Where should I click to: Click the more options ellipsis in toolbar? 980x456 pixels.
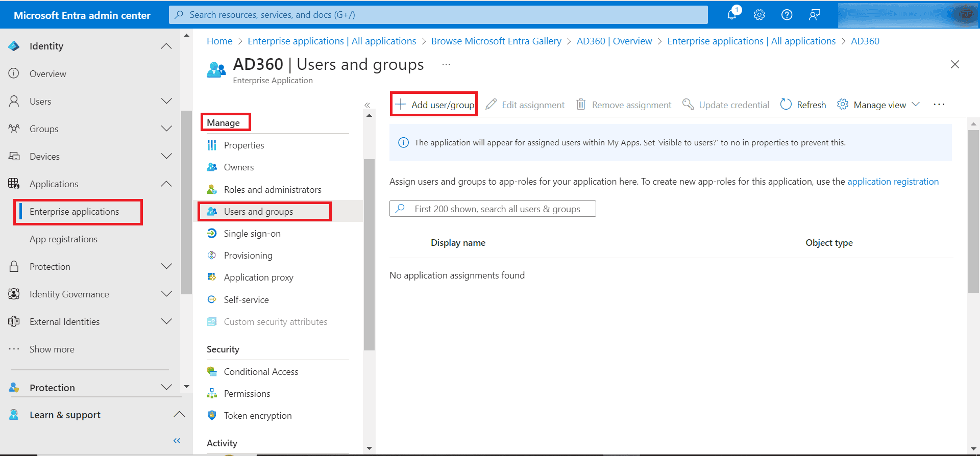(x=939, y=105)
